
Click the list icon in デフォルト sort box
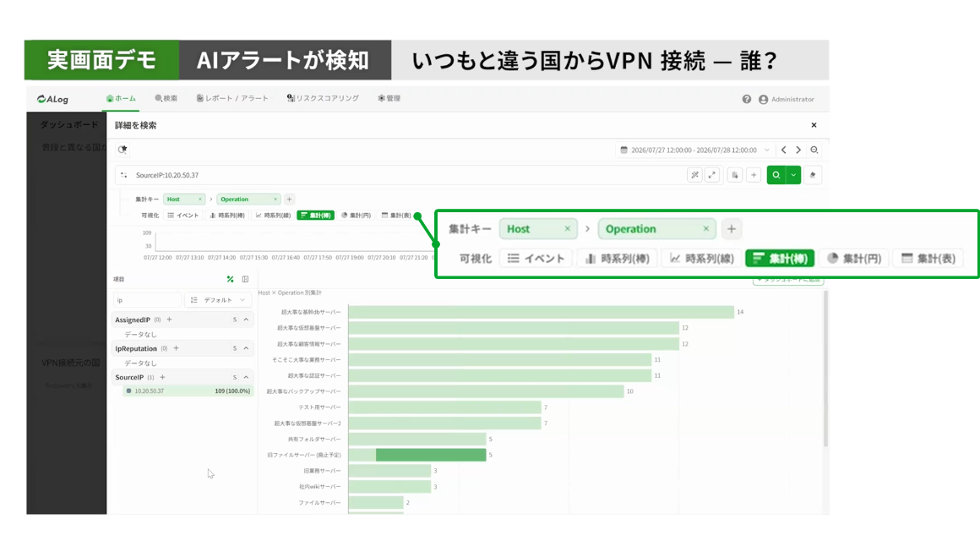coord(193,300)
